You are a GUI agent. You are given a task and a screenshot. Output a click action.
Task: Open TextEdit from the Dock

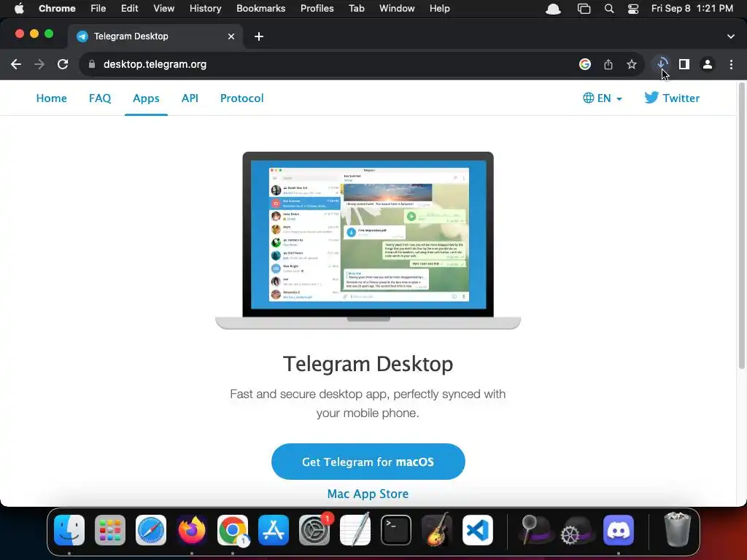(355, 530)
